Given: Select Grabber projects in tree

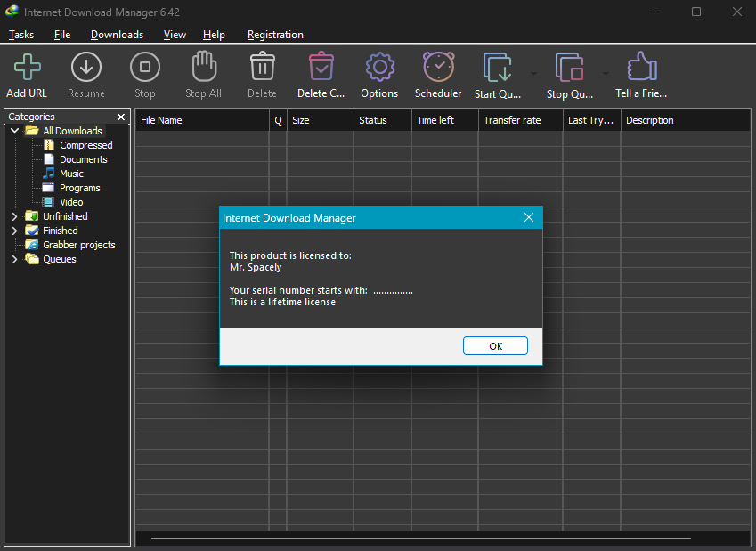Looking at the screenshot, I should click(x=79, y=245).
